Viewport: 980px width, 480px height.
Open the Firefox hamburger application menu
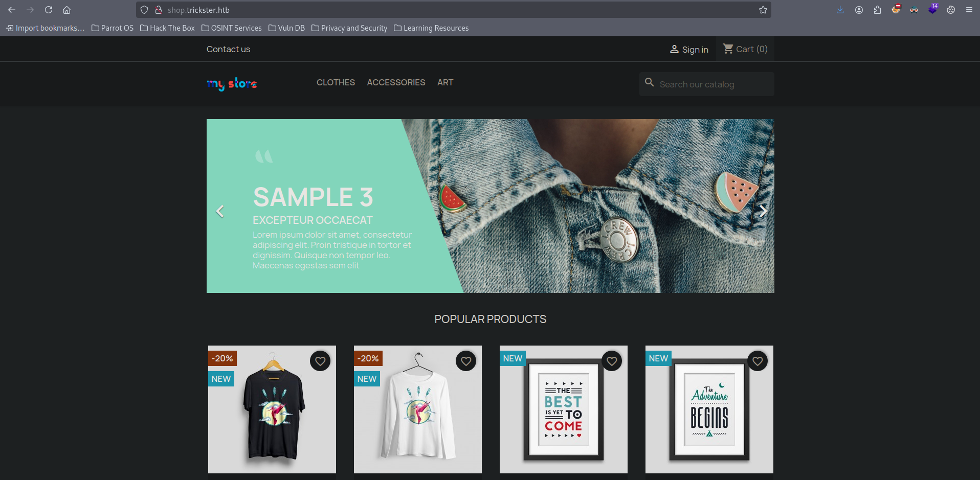coord(969,10)
